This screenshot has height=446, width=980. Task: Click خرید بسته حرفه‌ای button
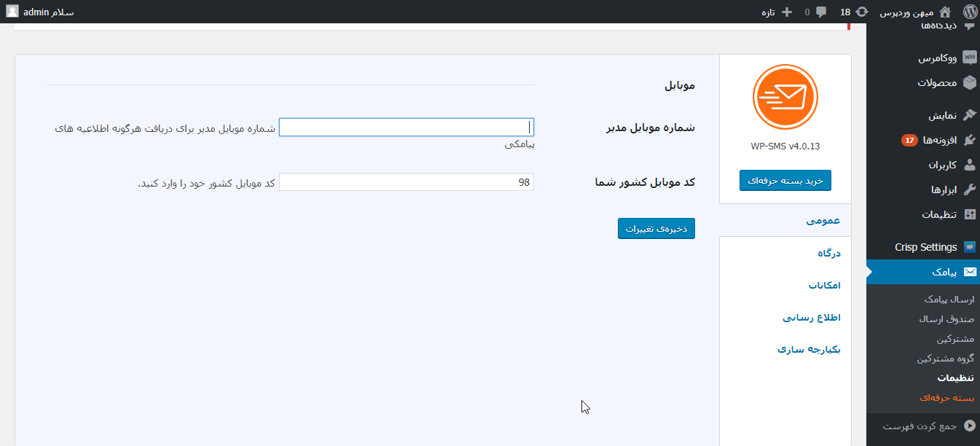coord(785,181)
